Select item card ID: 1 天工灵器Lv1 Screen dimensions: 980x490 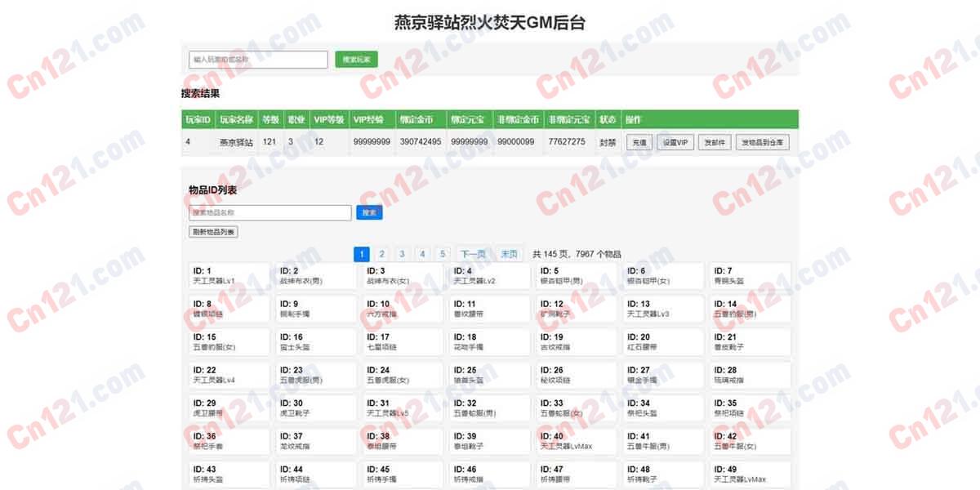(229, 275)
